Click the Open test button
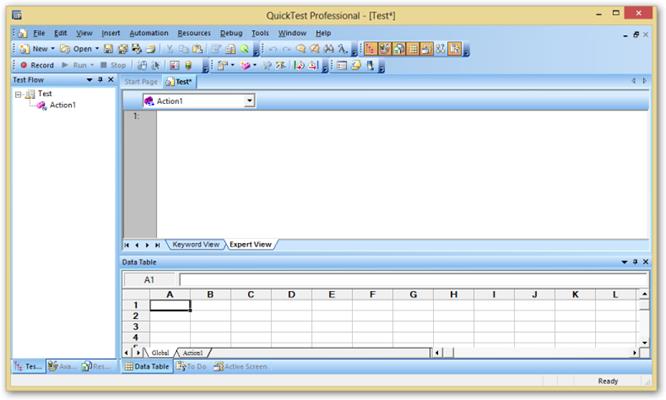Viewport: 666px width, 400px height. pos(76,49)
